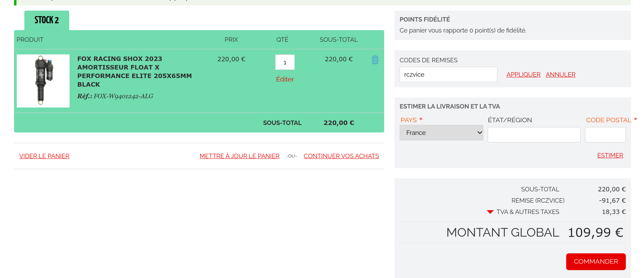Open the Fox Racing Shox product thumbnail
The image size is (644, 278).
(x=43, y=81)
